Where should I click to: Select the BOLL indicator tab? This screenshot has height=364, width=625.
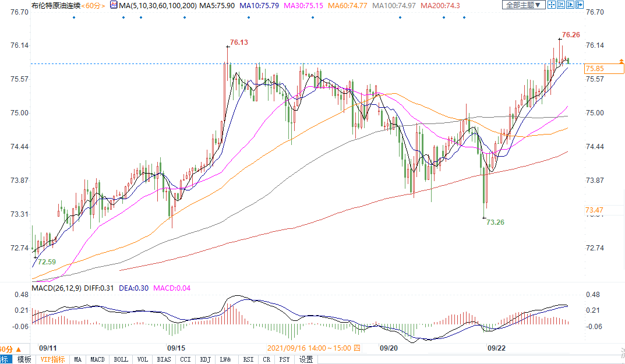coord(121,359)
